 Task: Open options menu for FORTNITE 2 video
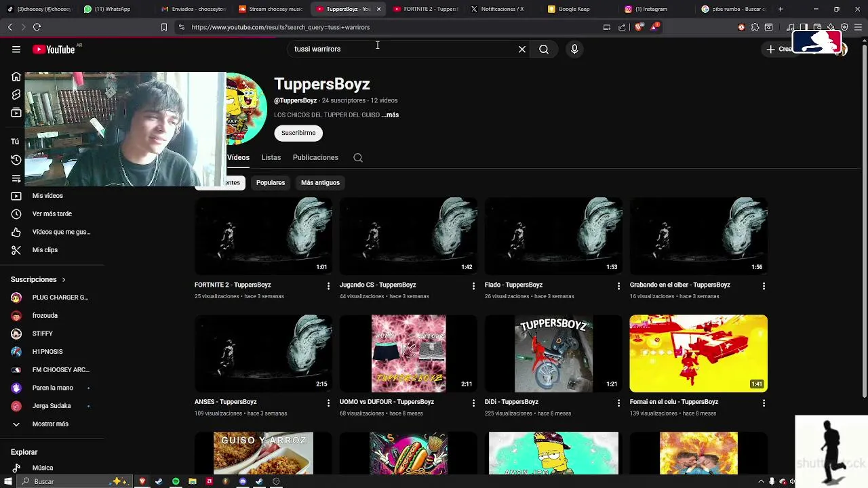(x=328, y=286)
